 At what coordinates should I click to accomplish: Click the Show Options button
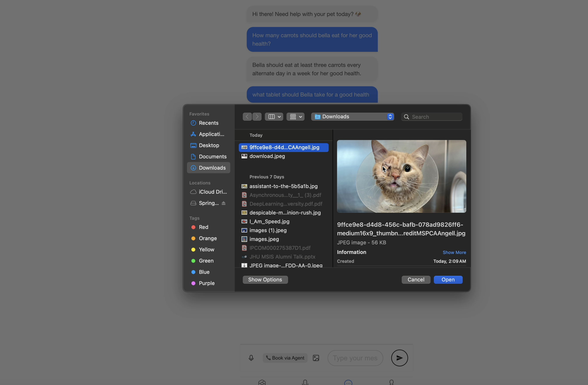(265, 280)
